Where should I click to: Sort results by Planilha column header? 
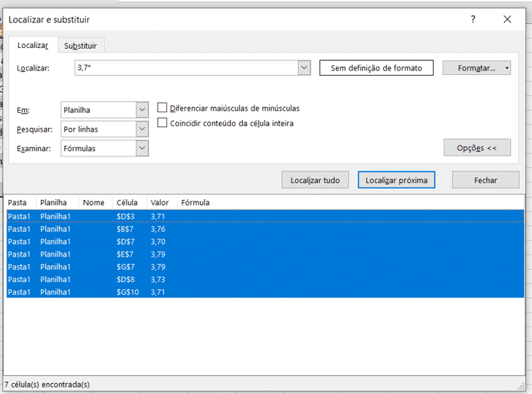[x=57, y=203]
